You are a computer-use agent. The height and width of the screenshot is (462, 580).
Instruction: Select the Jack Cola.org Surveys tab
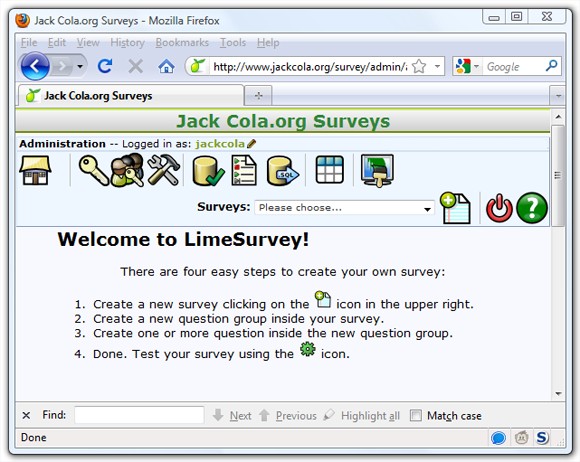coord(131,95)
